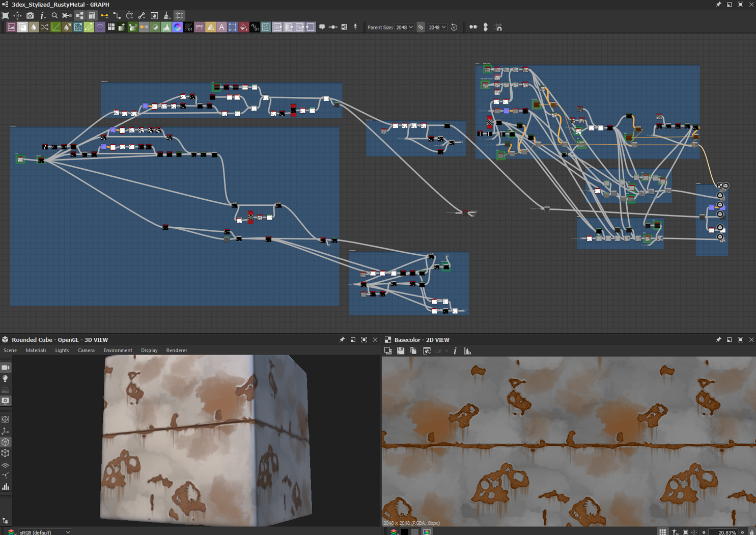Add a Blend node from toolbar
The width and height of the screenshot is (756, 535).
(22, 28)
